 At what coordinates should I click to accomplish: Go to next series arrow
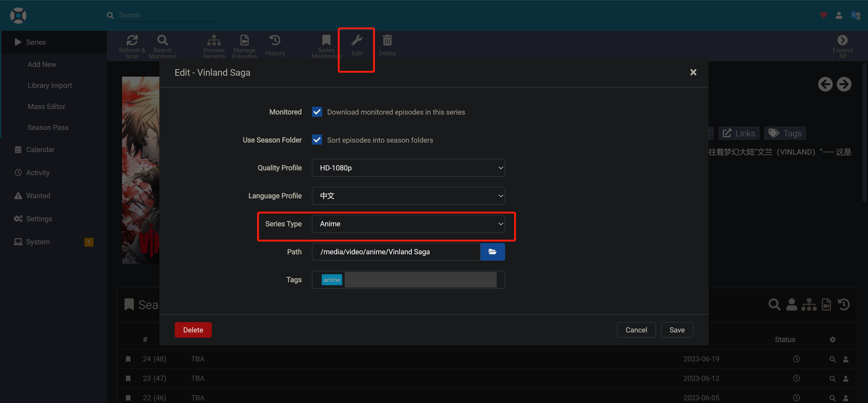click(x=844, y=84)
